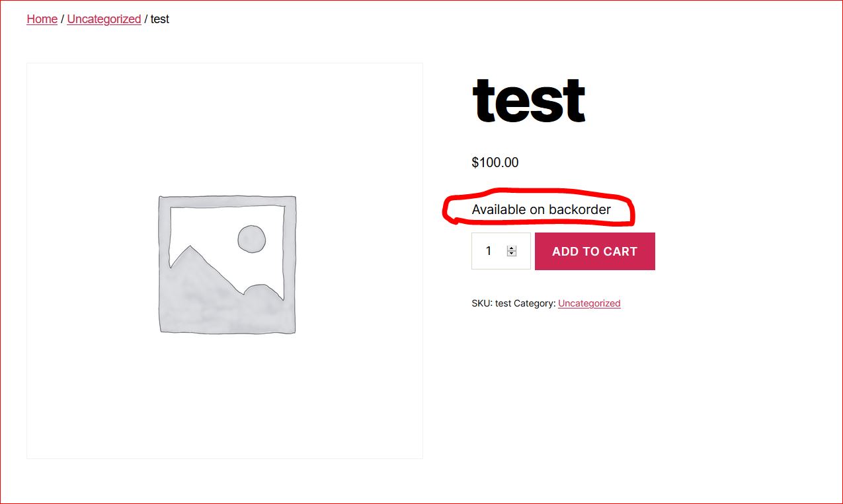Open the Uncategorized category link near SKU
The width and height of the screenshot is (843, 504).
(589, 303)
